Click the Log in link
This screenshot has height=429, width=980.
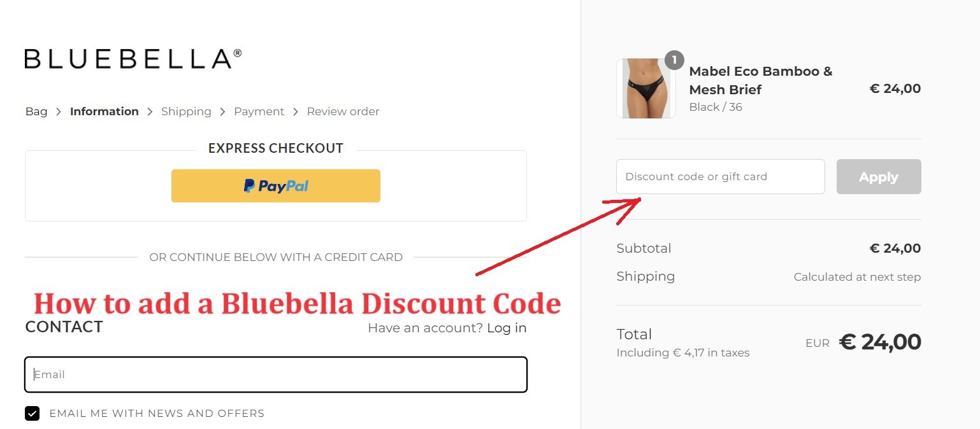pyautogui.click(x=507, y=328)
